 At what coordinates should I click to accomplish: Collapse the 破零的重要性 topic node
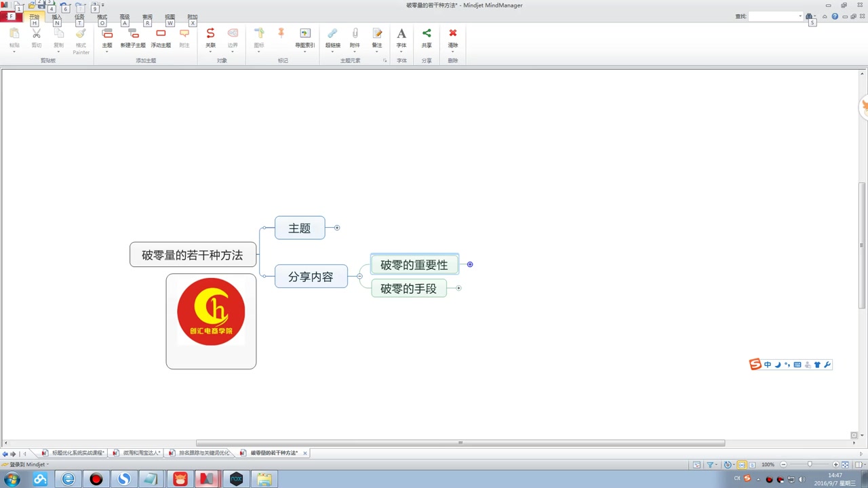coord(470,264)
